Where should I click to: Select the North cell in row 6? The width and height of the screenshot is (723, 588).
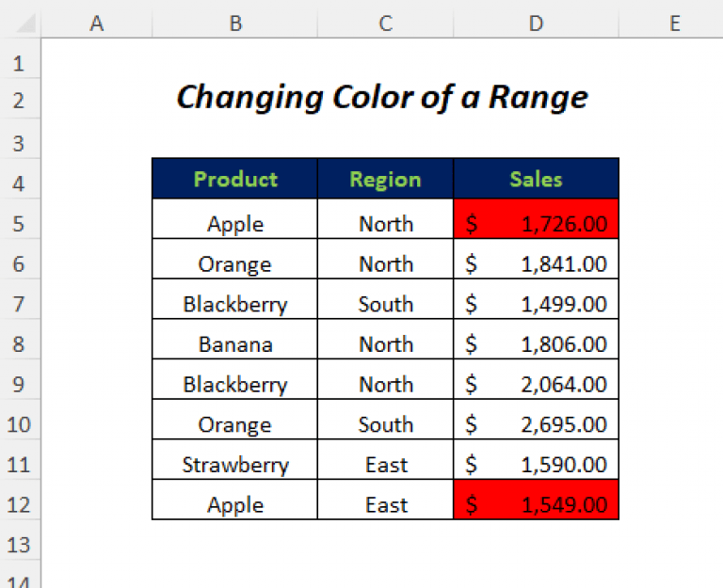[x=385, y=259]
